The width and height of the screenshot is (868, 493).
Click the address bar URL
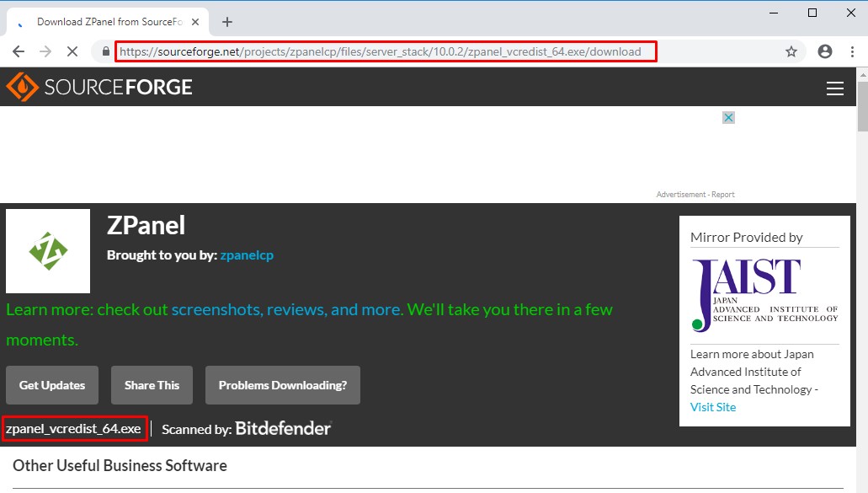(x=381, y=51)
